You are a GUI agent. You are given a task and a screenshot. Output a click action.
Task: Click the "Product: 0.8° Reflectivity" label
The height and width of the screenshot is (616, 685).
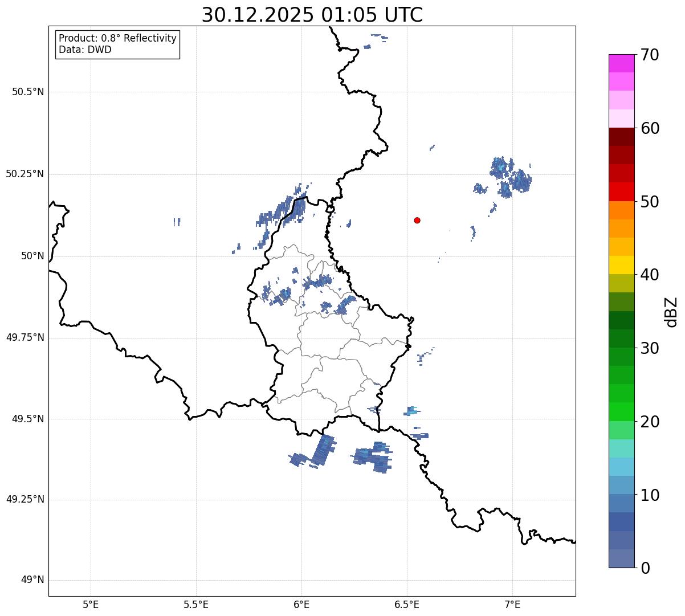click(x=118, y=38)
